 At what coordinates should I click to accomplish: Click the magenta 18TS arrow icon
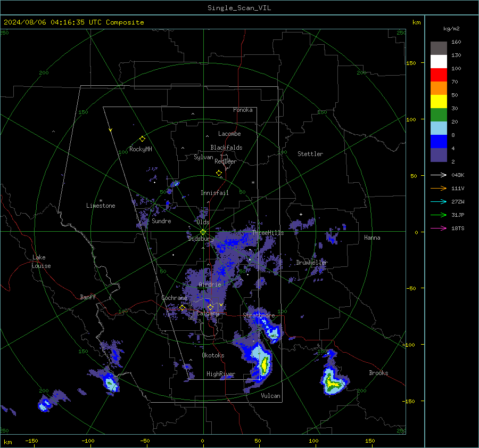tap(439, 228)
